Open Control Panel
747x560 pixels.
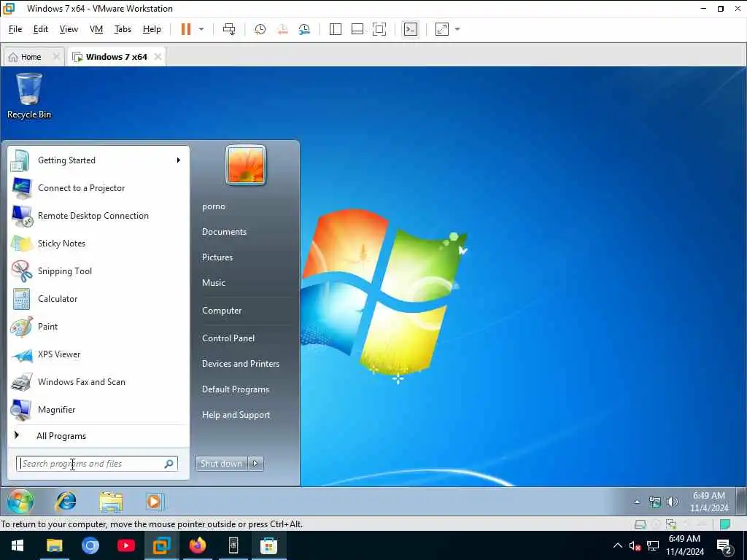(228, 338)
